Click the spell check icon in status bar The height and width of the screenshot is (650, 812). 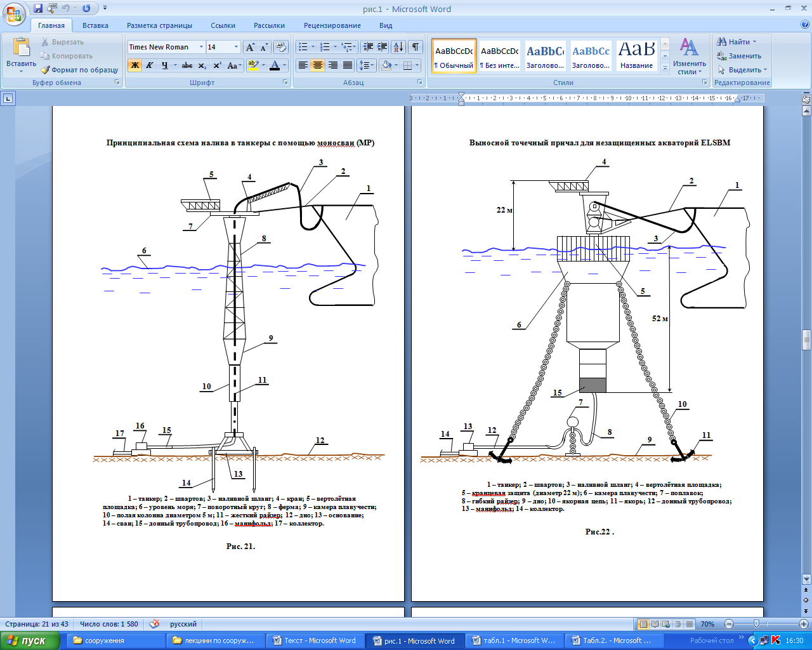click(154, 624)
